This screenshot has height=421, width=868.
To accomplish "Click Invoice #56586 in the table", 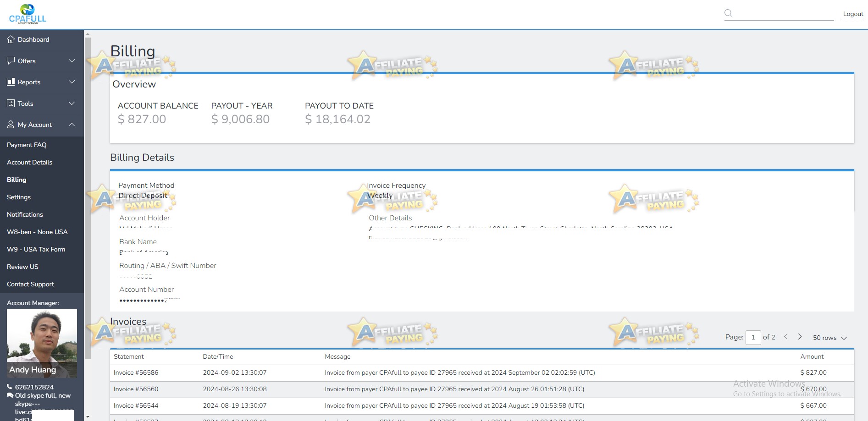I will point(136,372).
